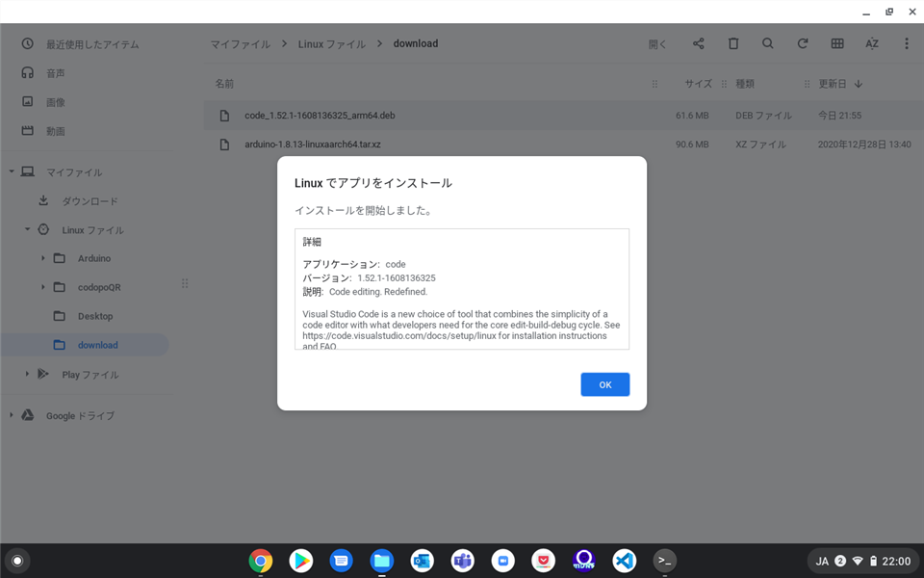Expand the Arduino folder arrow
924x578 pixels.
click(x=42, y=258)
